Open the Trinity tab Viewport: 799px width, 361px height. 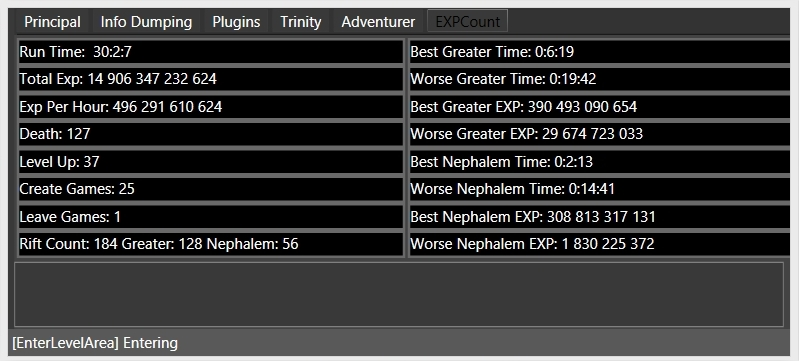coord(301,22)
